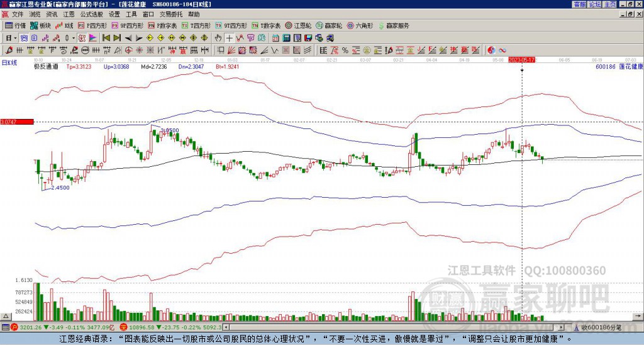644x345 pixels.
Task: Open the 日 period dropdown
Action: [x=11, y=38]
